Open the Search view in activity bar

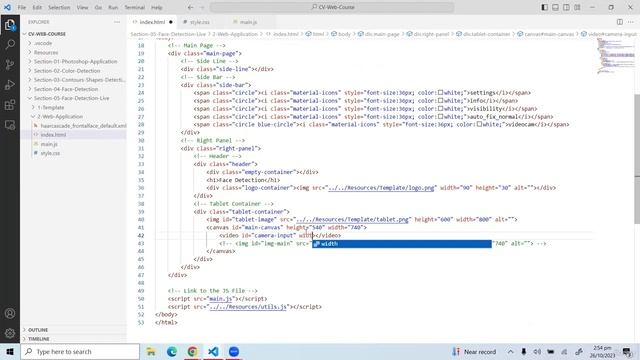pos(10,44)
